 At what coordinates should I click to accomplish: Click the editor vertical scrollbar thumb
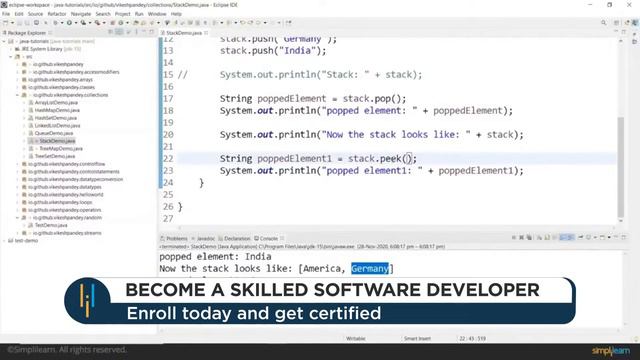620,167
